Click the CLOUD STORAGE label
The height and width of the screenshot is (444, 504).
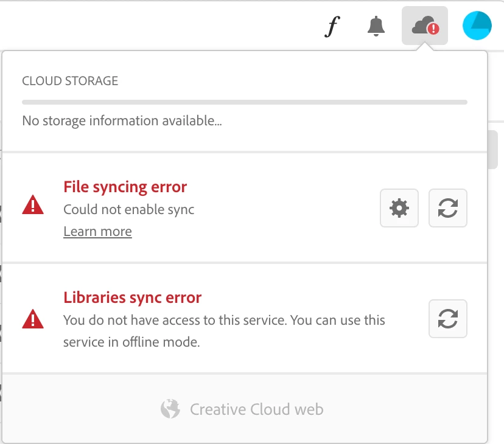pyautogui.click(x=70, y=81)
